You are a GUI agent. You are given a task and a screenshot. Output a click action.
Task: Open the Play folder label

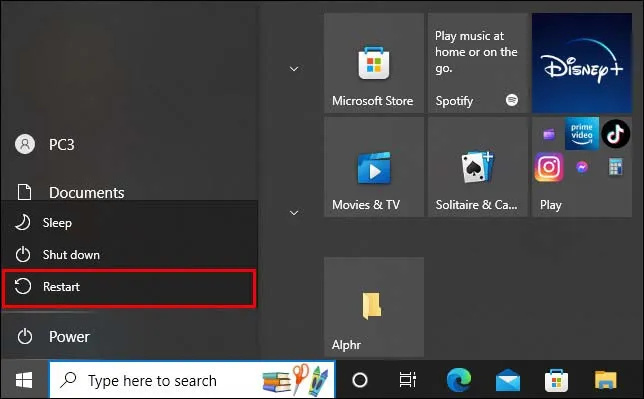(550, 205)
